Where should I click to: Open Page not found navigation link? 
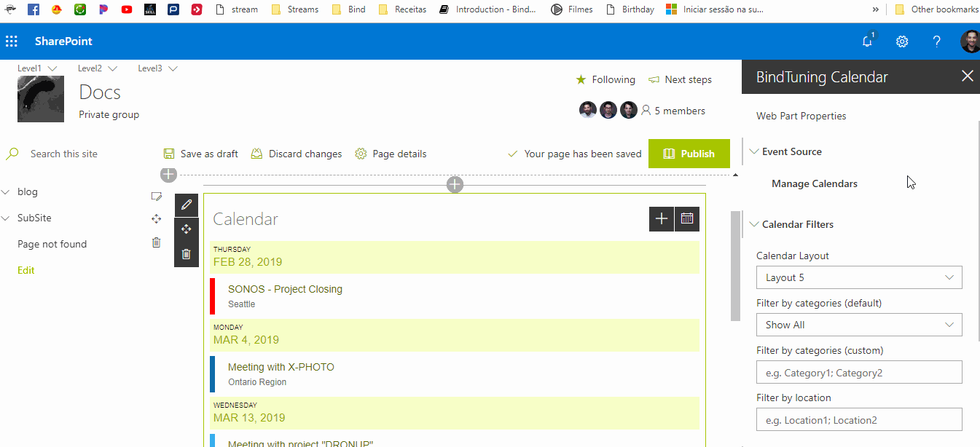pyautogui.click(x=52, y=244)
